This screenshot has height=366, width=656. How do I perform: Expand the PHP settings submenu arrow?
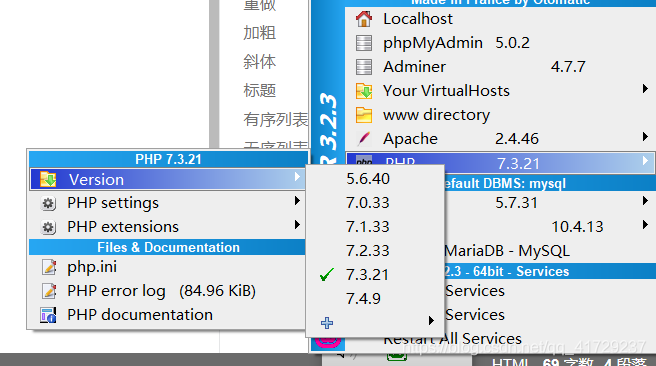297,201
